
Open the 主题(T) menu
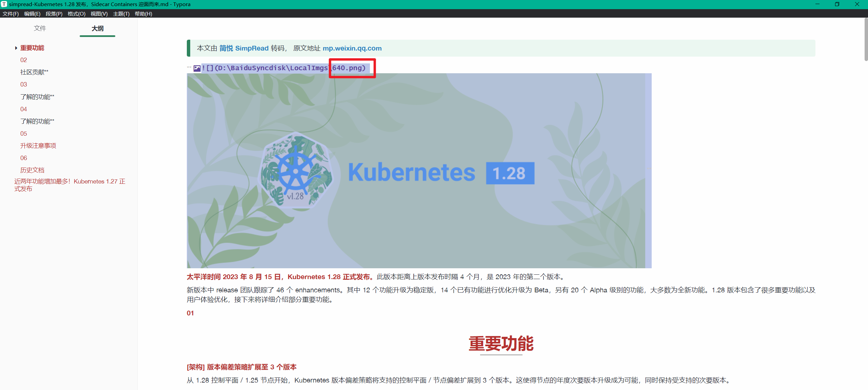point(121,14)
